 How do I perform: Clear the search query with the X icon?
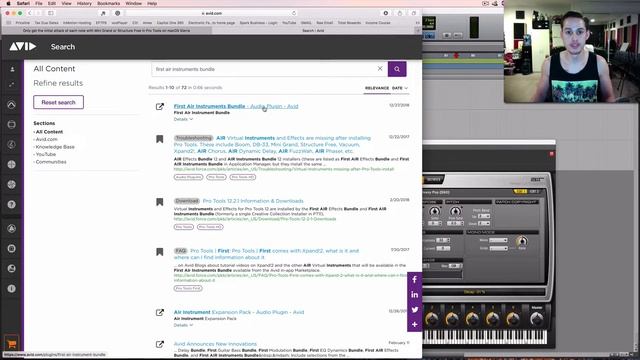coord(380,69)
